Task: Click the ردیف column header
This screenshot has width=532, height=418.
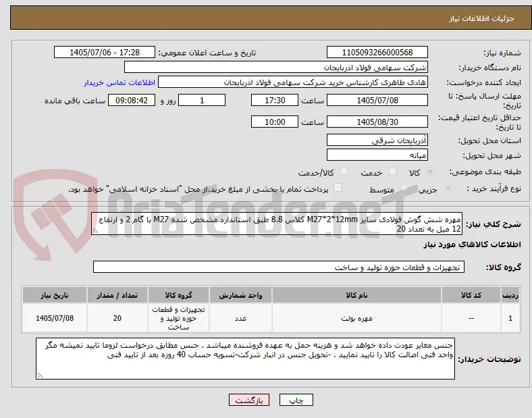Action: 510,295
